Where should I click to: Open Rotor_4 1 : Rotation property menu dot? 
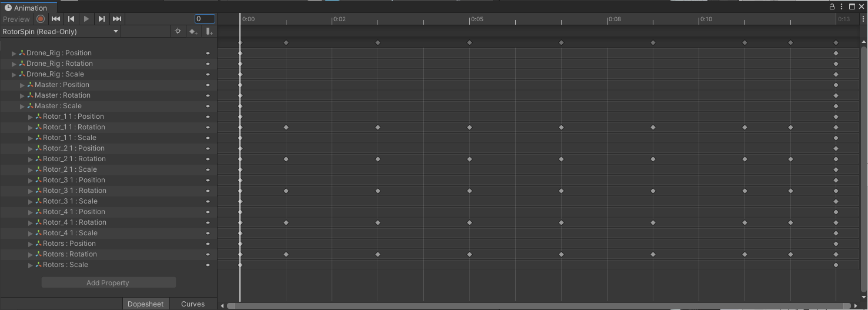tap(208, 222)
